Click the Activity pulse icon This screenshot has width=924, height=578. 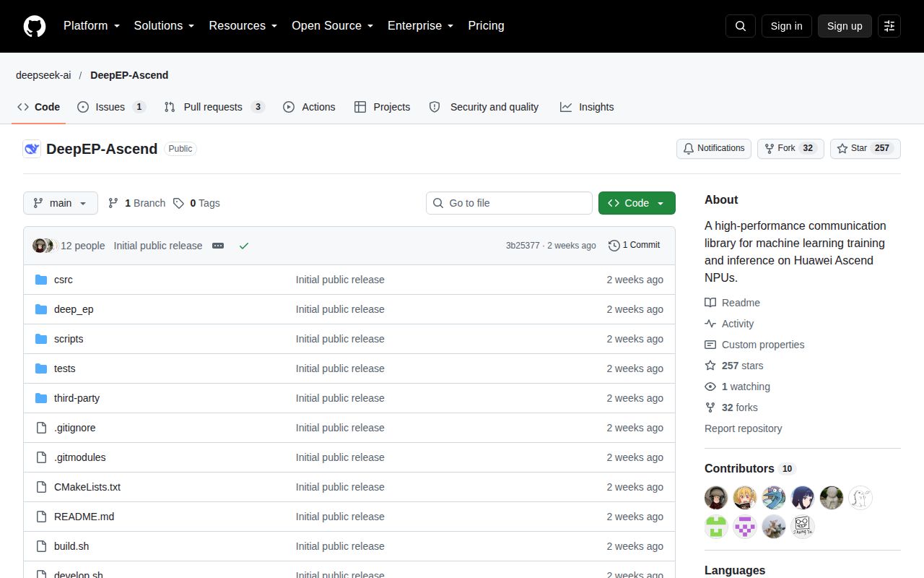(710, 324)
